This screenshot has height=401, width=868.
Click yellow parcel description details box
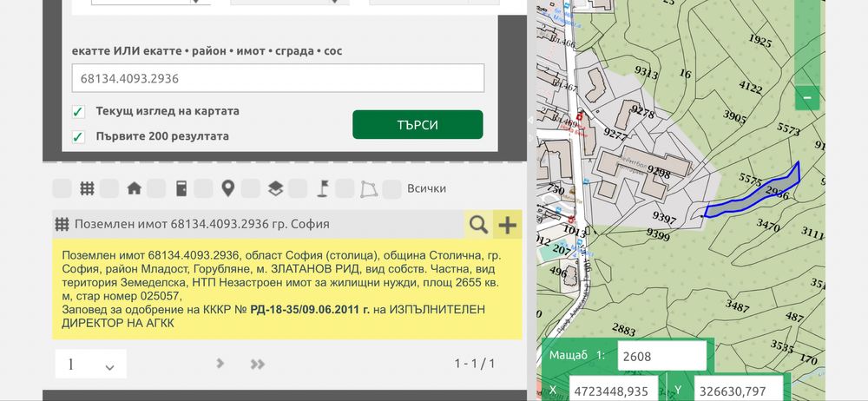tap(286, 289)
